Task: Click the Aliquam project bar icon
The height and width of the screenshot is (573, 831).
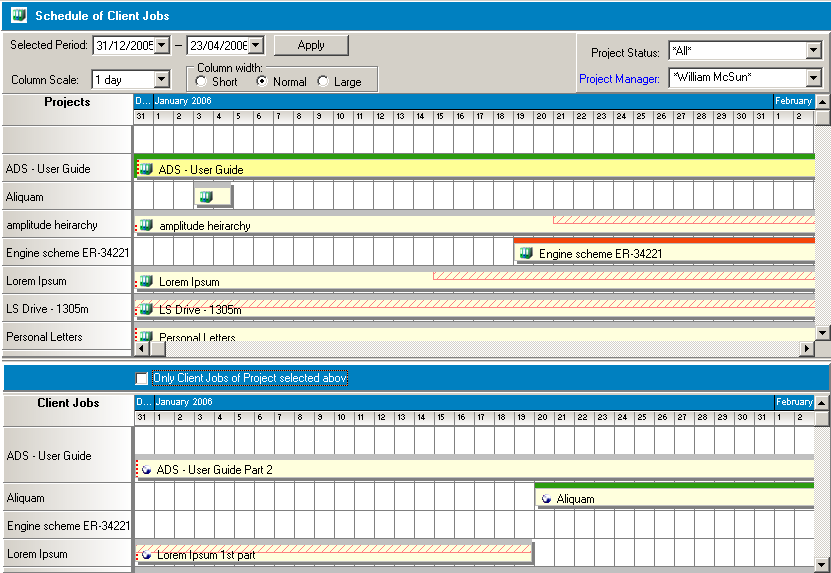Action: point(206,197)
